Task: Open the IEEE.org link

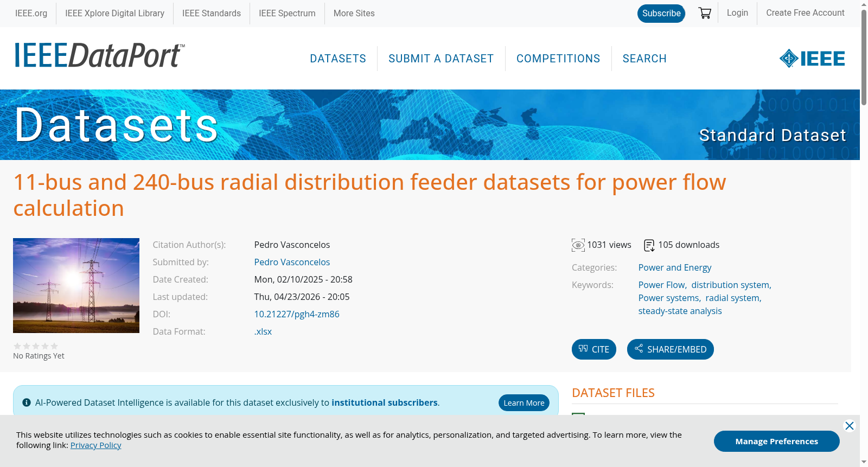Action: point(31,13)
